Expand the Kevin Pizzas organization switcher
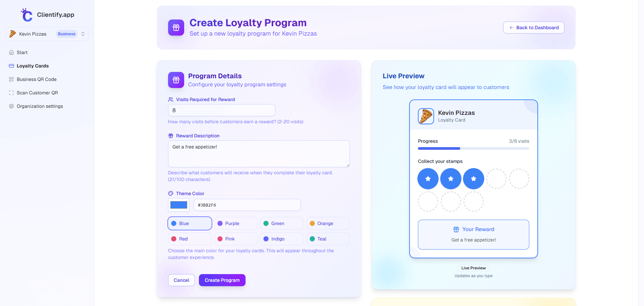 pos(83,34)
